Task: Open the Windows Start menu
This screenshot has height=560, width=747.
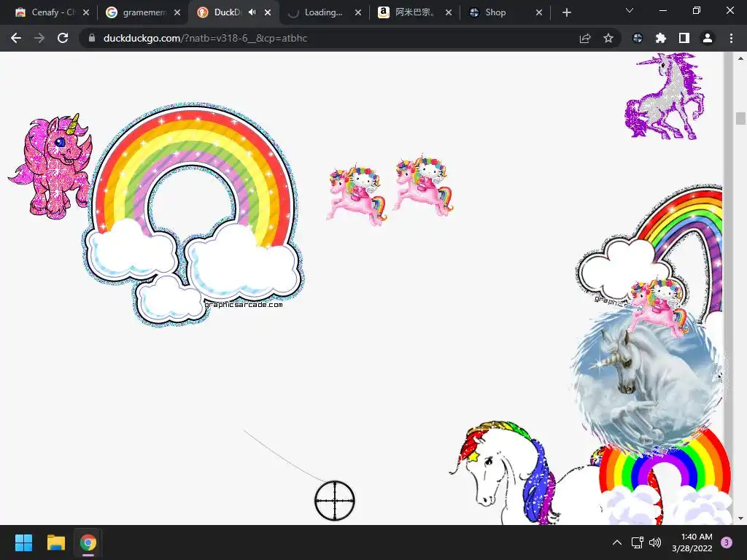Action: click(23, 542)
